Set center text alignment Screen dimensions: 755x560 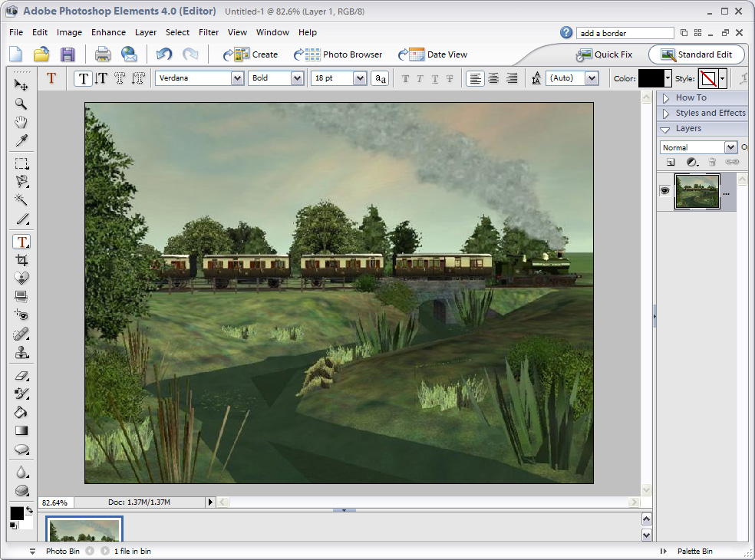tap(493, 78)
